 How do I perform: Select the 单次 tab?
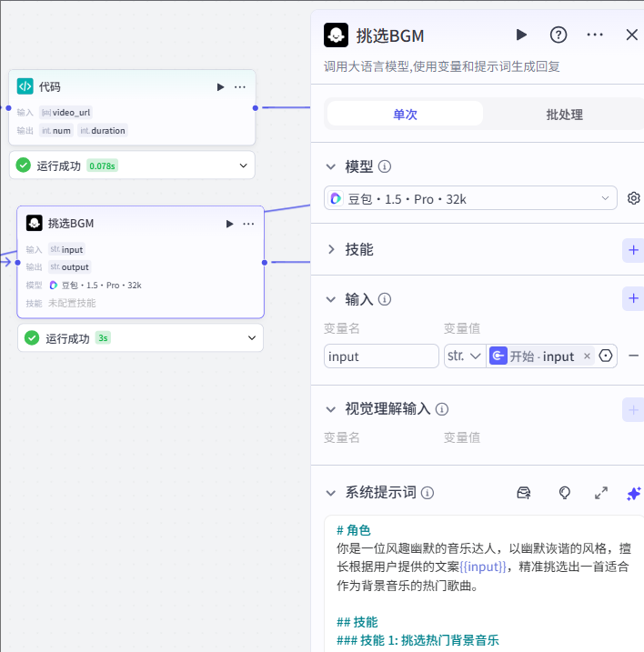click(x=405, y=115)
